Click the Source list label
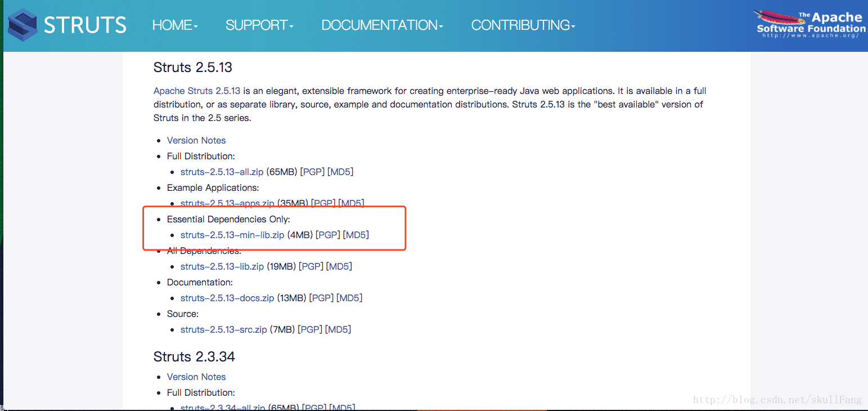This screenshot has height=411, width=868. click(183, 314)
